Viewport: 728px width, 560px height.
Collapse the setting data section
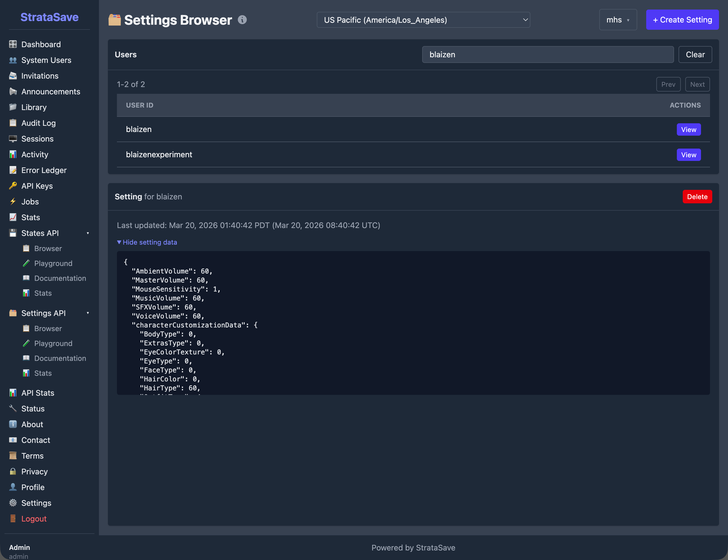[x=147, y=242]
